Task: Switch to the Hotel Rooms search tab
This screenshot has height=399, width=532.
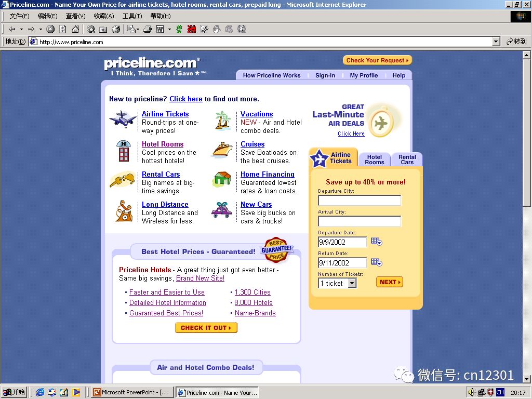Action: point(374,159)
